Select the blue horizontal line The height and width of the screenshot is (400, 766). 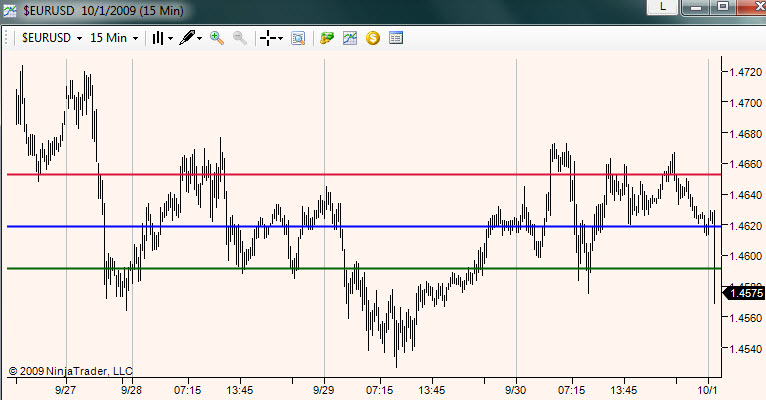tap(364, 227)
